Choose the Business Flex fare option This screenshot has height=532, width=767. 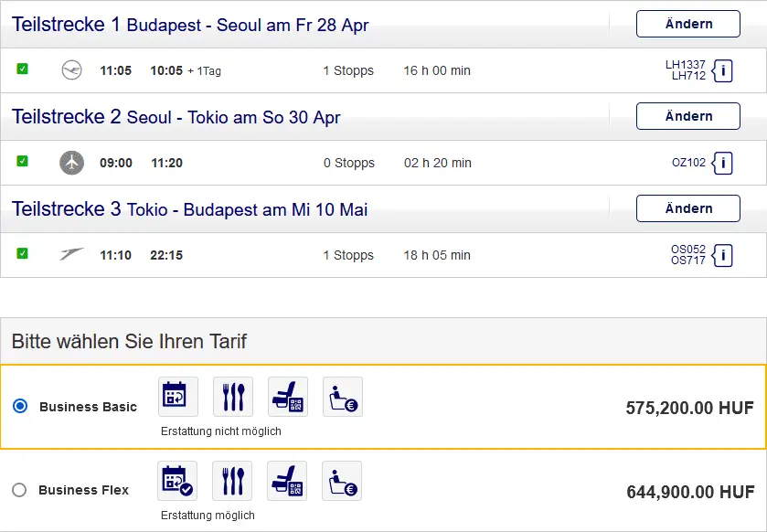pyautogui.click(x=19, y=490)
